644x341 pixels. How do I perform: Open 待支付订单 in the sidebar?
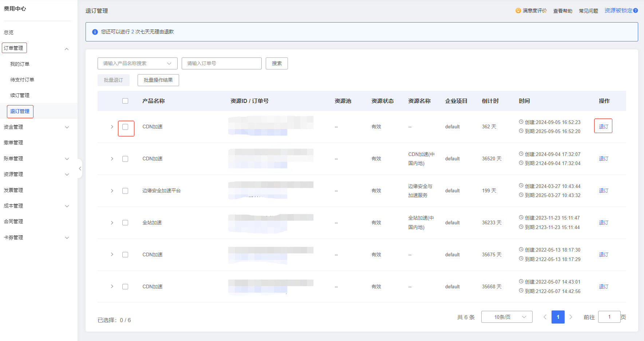[x=22, y=80]
